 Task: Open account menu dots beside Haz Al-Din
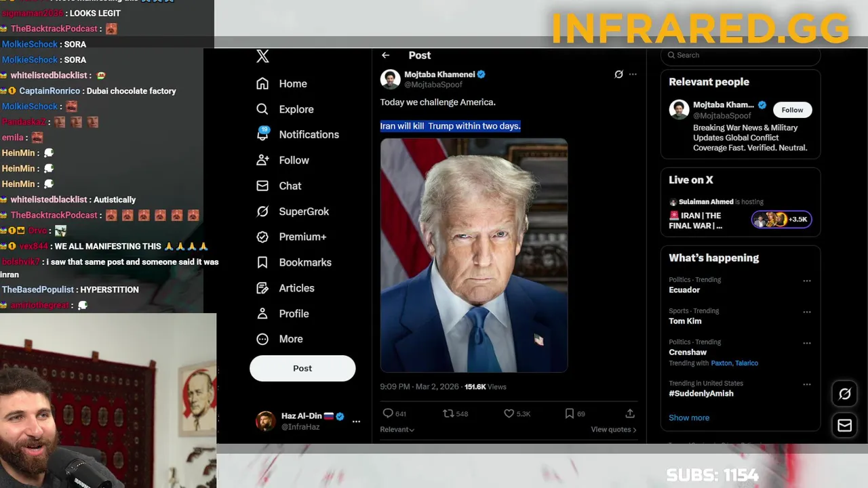[x=356, y=421]
